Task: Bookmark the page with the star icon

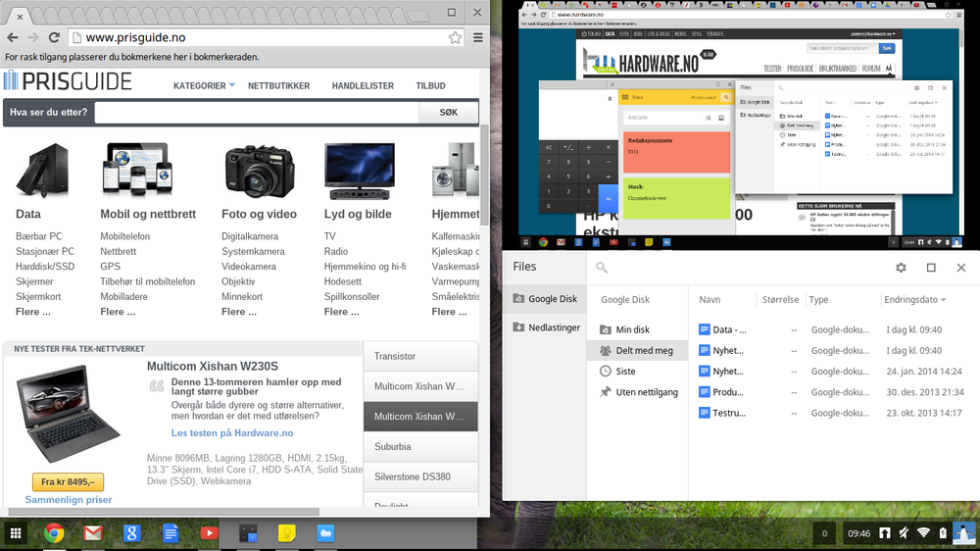Action: click(x=455, y=37)
